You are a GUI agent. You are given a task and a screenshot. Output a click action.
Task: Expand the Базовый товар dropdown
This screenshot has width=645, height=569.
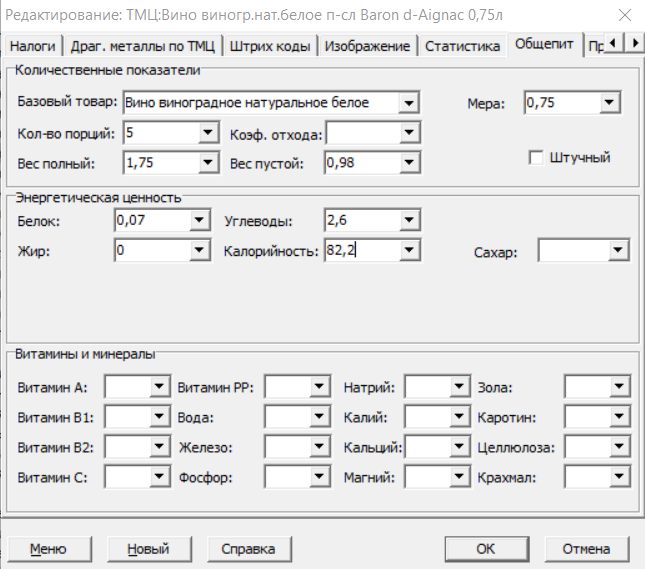coord(407,102)
